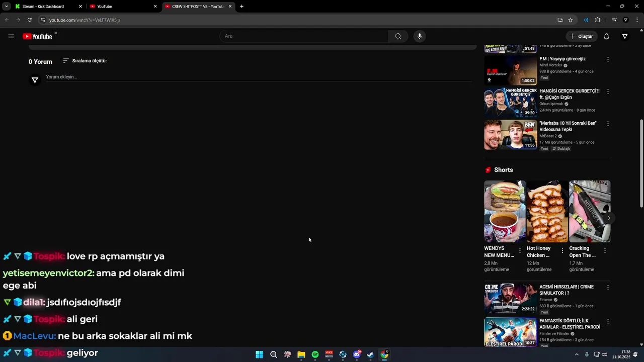Open options for ACEMİ HIRSIZLAR video
The image size is (644, 362).
608,288
